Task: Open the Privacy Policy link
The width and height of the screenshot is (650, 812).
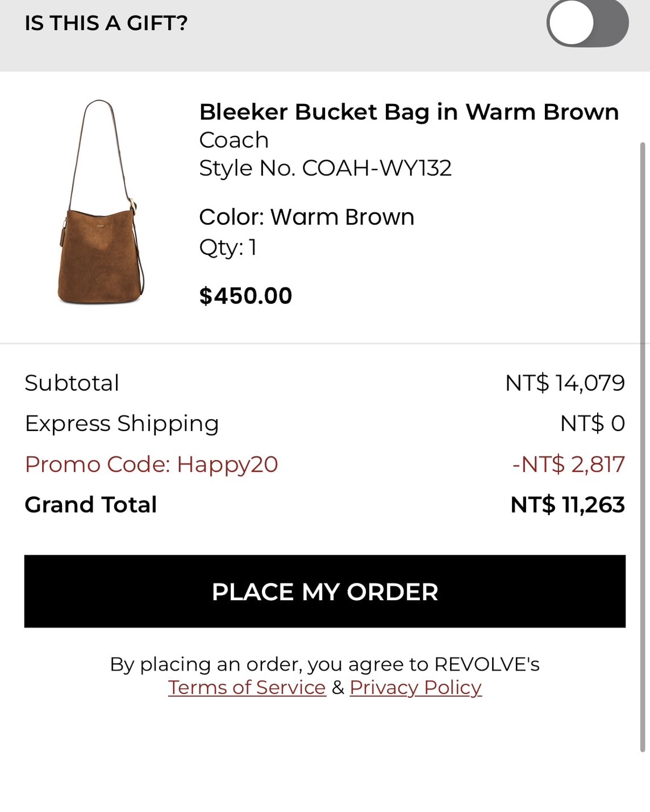Action: [416, 688]
